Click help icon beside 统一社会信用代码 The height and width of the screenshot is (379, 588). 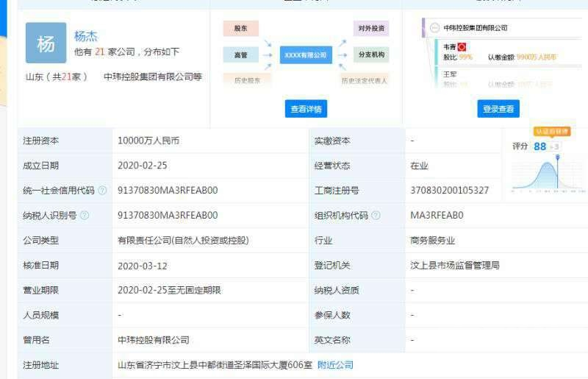(102, 190)
